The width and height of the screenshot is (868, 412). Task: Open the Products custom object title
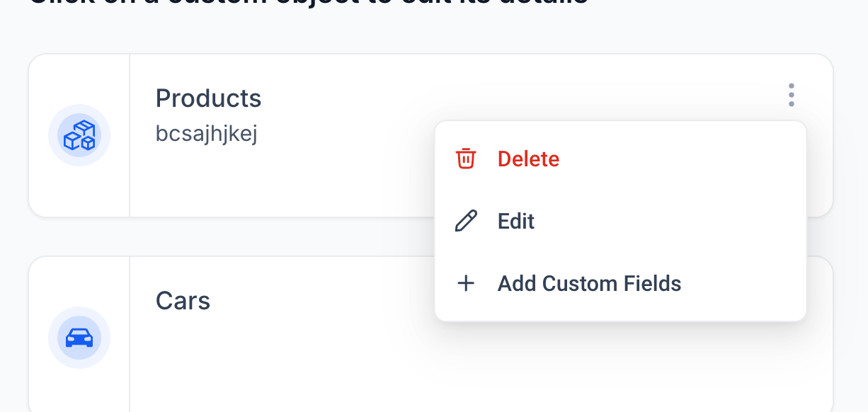[x=208, y=98]
